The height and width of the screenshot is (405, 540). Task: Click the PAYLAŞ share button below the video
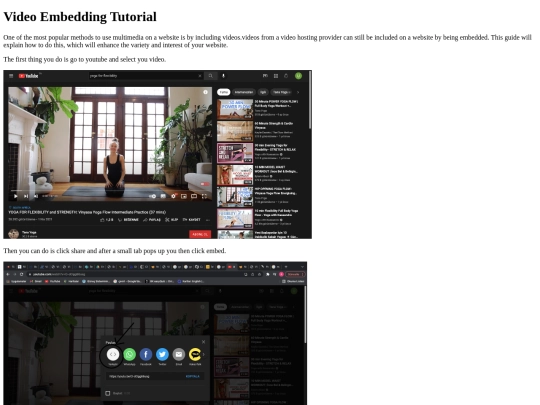pos(152,220)
